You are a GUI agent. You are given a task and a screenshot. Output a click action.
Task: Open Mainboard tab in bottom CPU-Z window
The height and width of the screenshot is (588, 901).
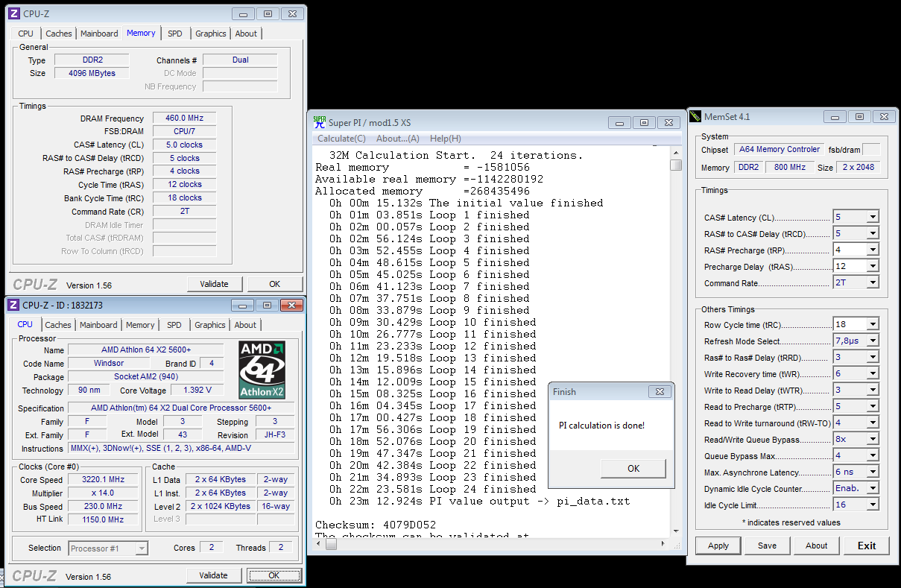[98, 325]
